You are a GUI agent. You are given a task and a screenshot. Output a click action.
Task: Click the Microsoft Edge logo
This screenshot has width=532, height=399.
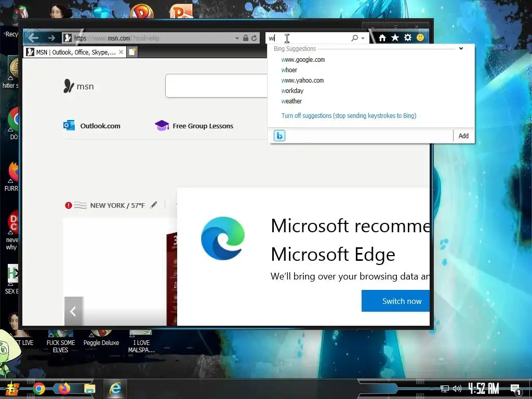222,238
